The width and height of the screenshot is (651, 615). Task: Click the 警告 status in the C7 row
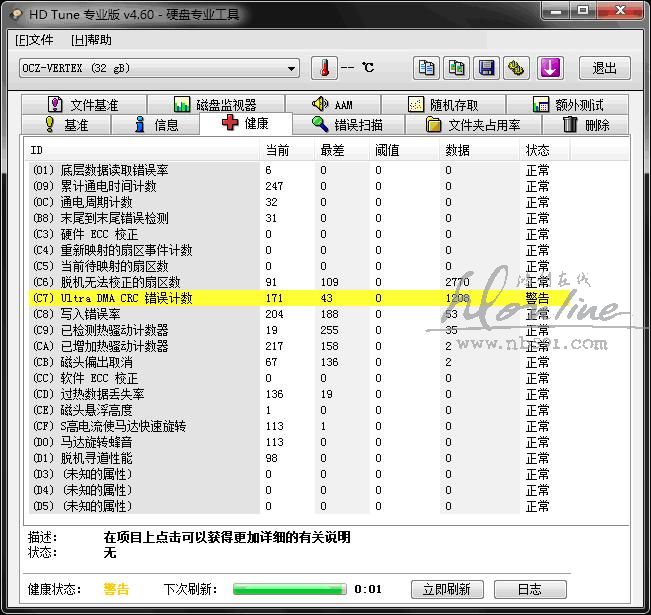pyautogui.click(x=537, y=298)
